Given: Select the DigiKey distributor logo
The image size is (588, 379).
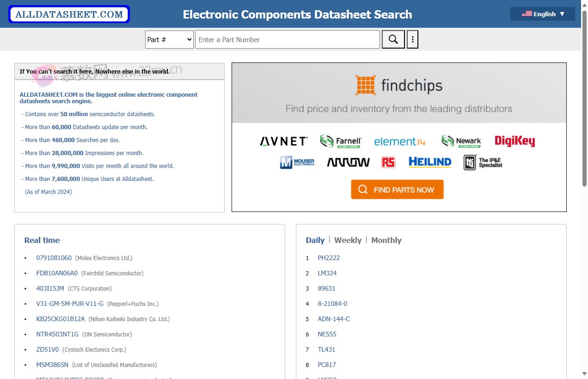Looking at the screenshot, I should click(x=514, y=140).
